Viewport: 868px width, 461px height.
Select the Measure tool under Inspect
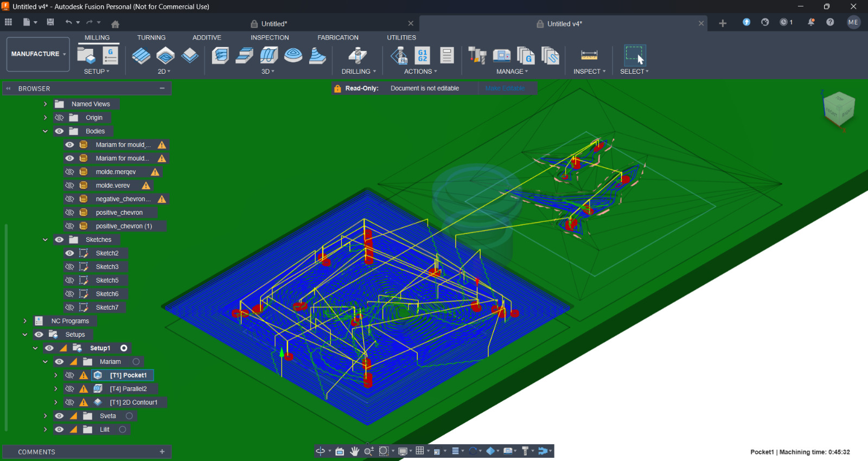(589, 55)
